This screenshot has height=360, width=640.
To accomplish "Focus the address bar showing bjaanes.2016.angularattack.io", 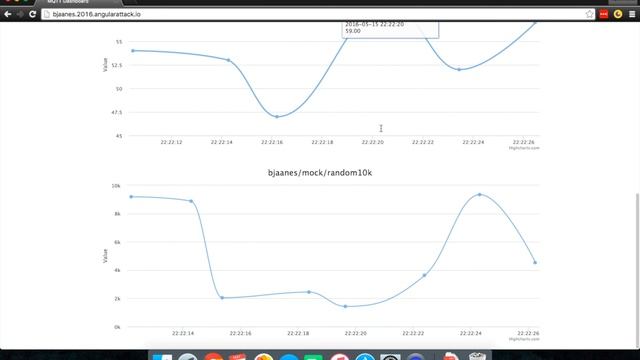I will 318,14.
